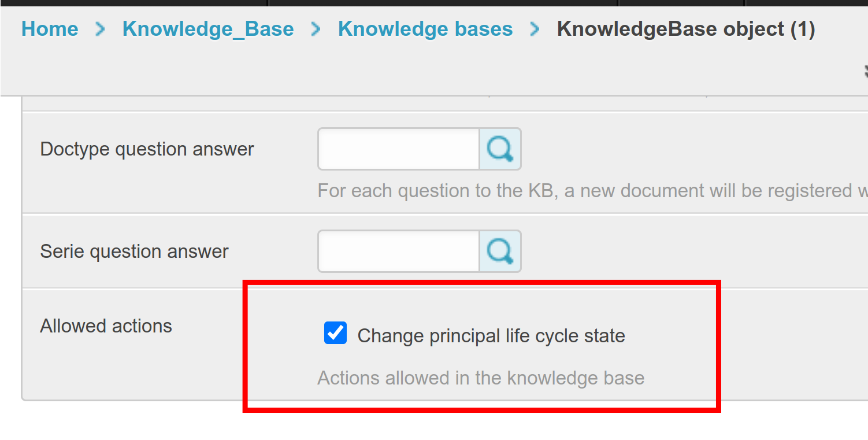868x440 pixels.
Task: Click help text 'Actions allowed in the knowledge base'
Action: click(481, 378)
